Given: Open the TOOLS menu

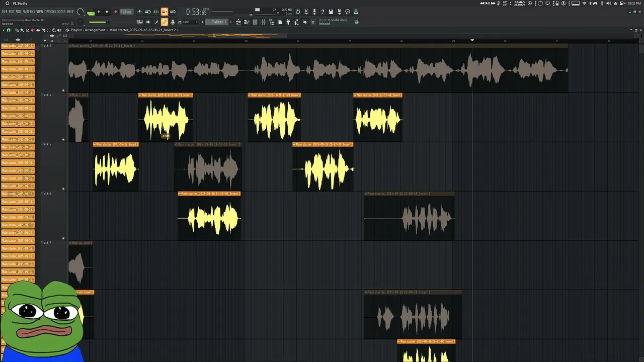Looking at the screenshot, I should pos(61,12).
